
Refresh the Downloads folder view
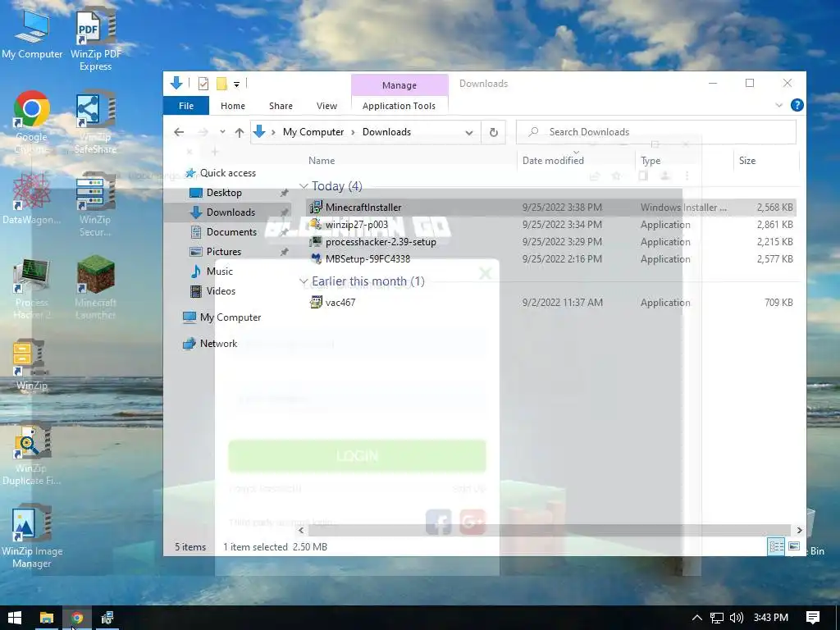point(493,132)
